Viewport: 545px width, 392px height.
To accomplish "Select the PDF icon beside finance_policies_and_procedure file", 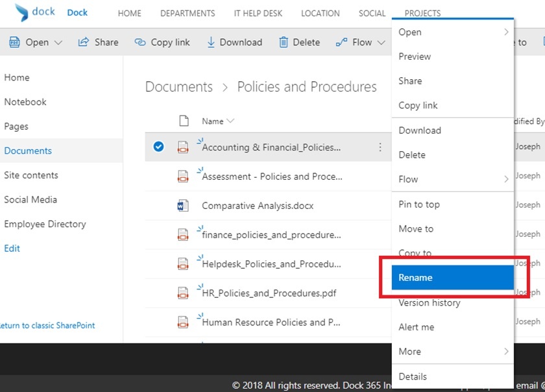I will 184,234.
